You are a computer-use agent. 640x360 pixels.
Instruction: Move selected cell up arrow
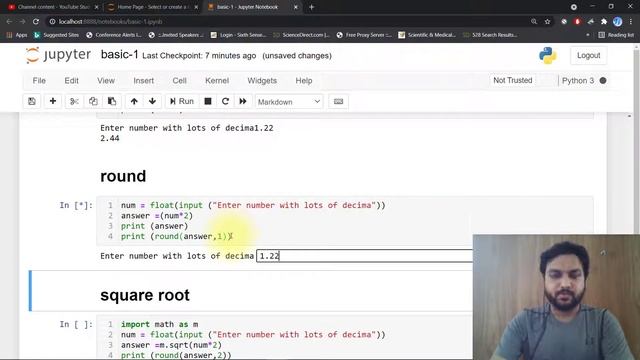tap(134, 101)
